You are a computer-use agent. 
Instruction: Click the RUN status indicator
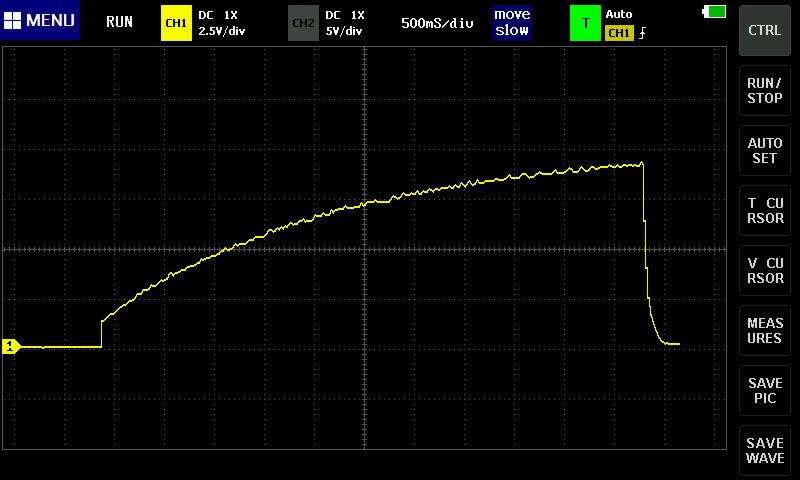pos(119,22)
